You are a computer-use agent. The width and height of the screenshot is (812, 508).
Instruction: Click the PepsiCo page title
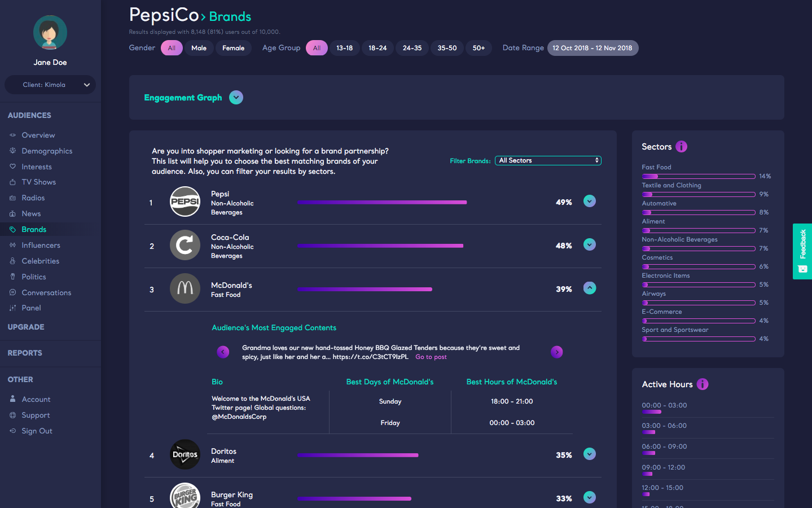coord(164,15)
